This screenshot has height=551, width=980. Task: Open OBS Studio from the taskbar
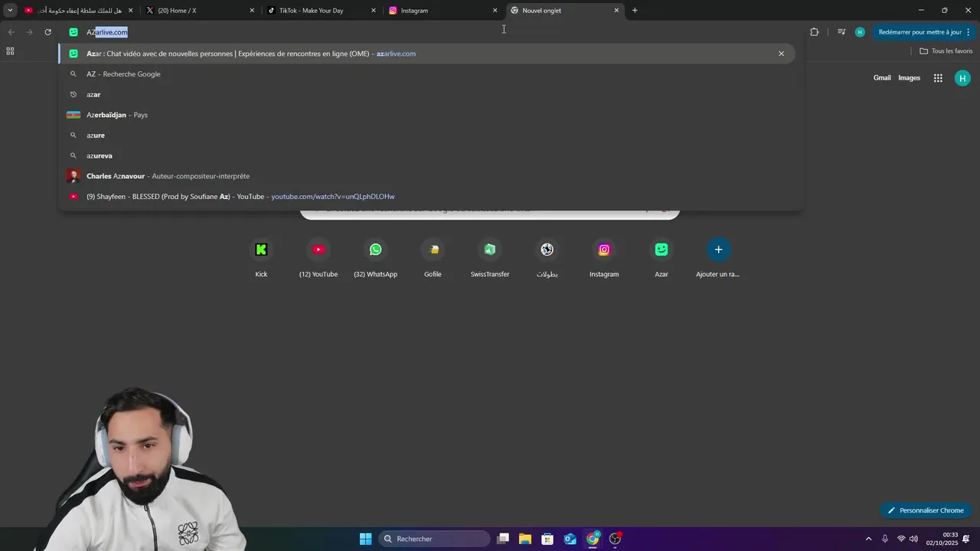click(x=615, y=539)
